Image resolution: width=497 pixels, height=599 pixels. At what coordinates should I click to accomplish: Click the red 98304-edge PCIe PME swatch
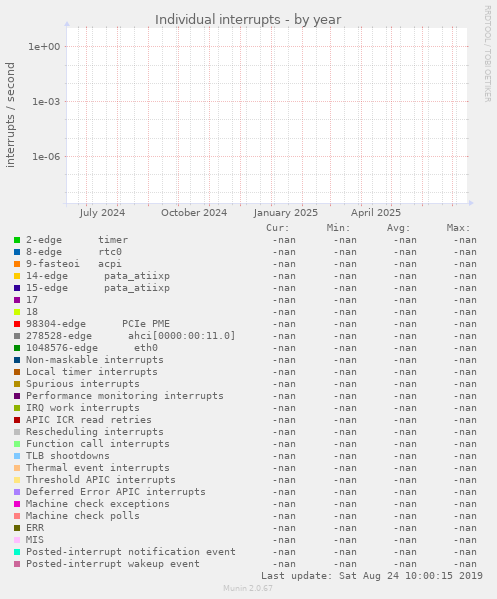(17, 324)
